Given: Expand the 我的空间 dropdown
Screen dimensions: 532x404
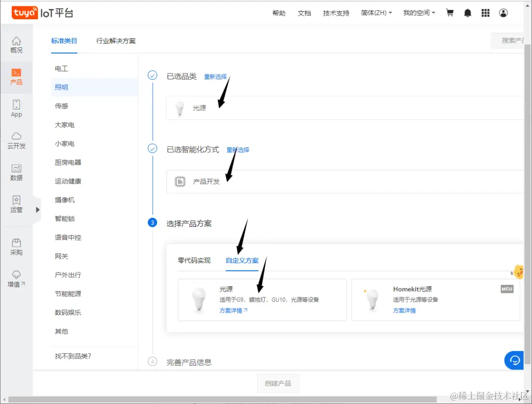Looking at the screenshot, I should (x=419, y=13).
